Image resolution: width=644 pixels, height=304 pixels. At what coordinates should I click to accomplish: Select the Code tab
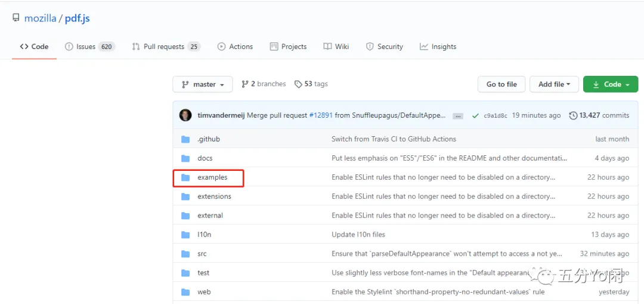point(35,47)
